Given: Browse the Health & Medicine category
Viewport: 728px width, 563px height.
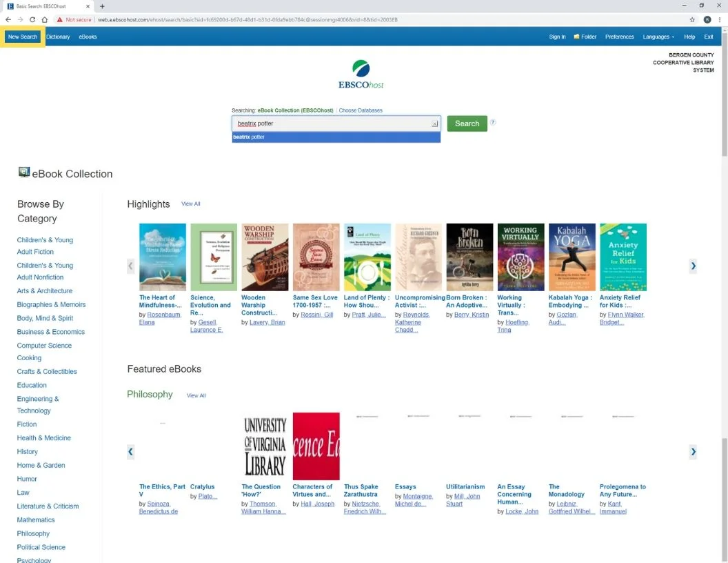Looking at the screenshot, I should [x=43, y=437].
